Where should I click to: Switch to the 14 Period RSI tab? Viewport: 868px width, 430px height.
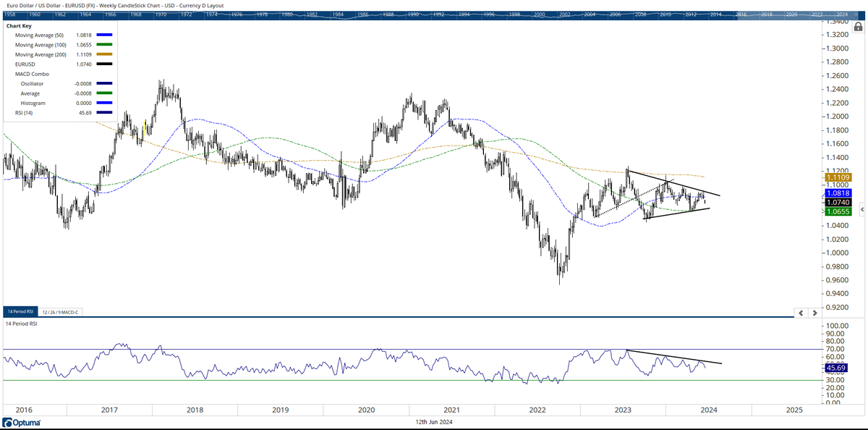pyautogui.click(x=20, y=311)
